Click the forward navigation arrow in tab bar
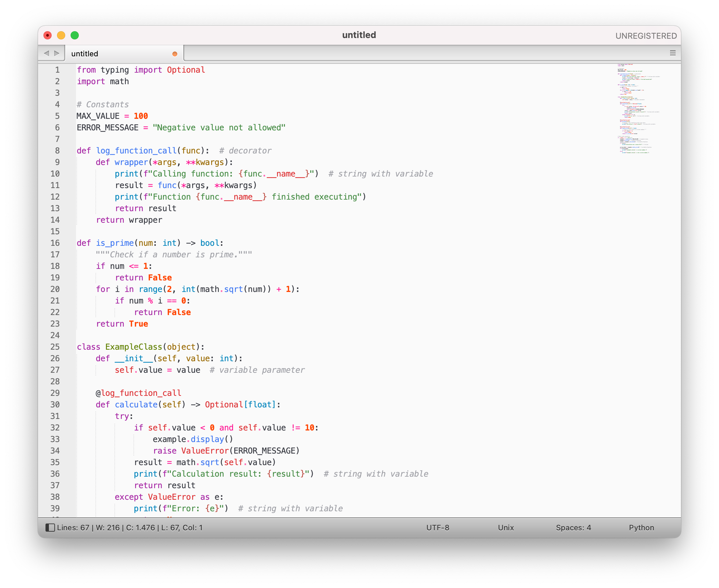This screenshot has height=588, width=719. pos(57,53)
